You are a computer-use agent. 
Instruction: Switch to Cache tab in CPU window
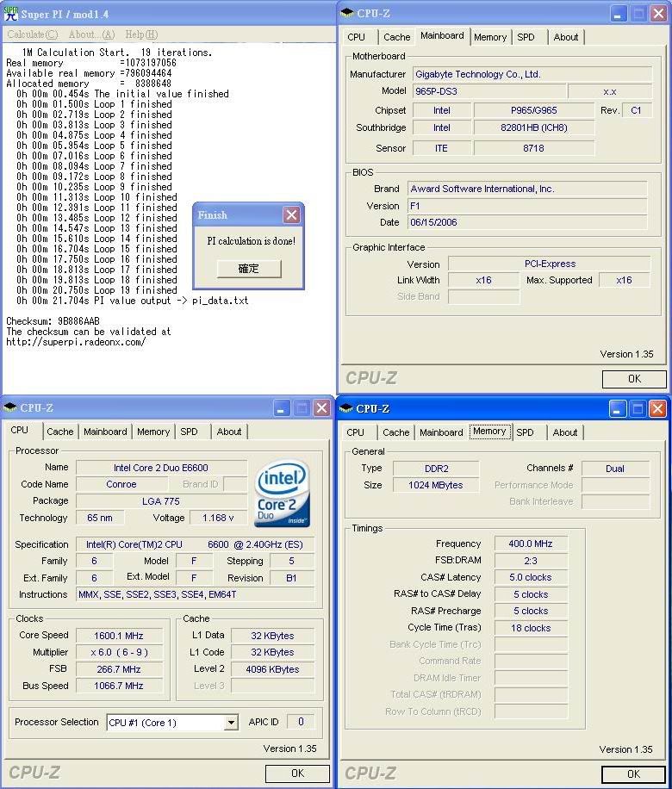click(x=60, y=432)
